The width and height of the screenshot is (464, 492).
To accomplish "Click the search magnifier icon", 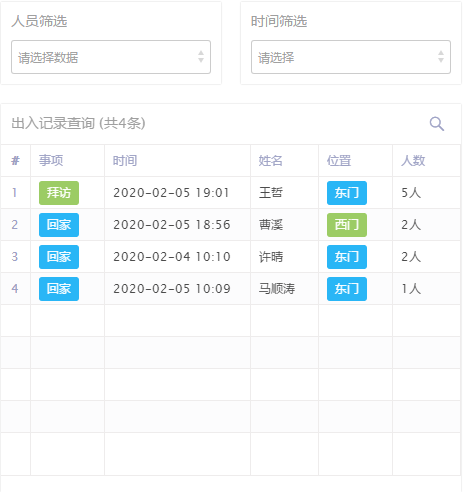I will (437, 124).
